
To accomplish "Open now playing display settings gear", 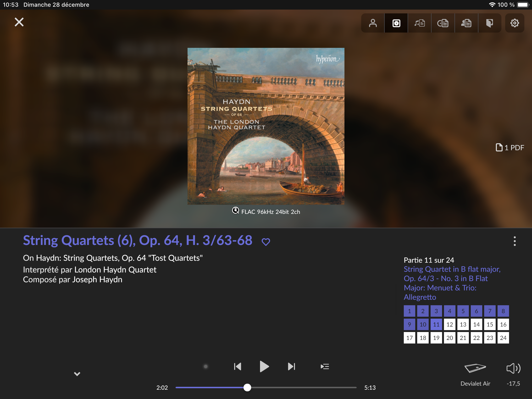I will (515, 23).
